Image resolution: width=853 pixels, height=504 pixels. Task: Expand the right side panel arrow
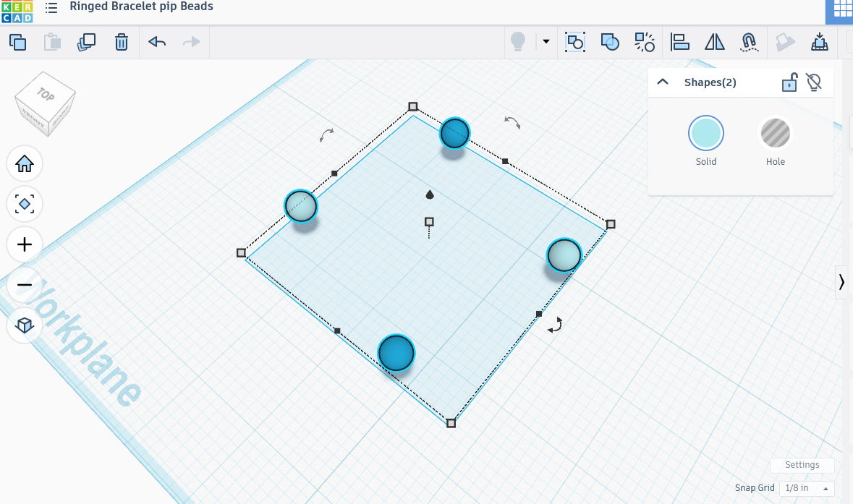click(x=841, y=281)
